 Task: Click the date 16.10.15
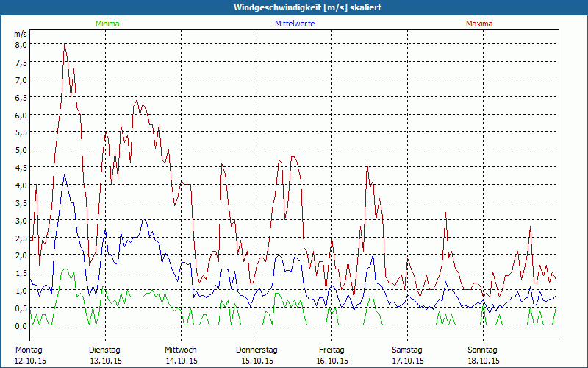click(332, 361)
